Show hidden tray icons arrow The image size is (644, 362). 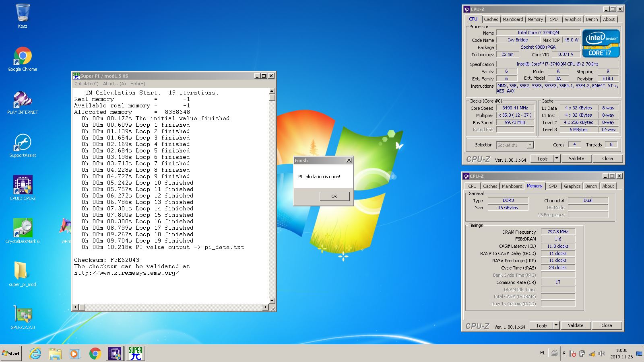coord(564,353)
